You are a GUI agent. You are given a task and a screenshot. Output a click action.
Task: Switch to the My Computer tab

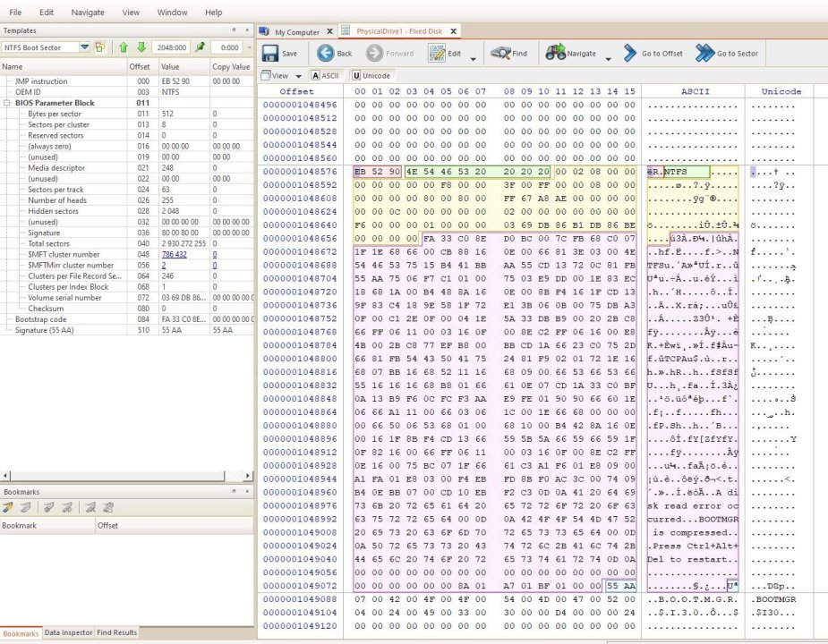point(295,32)
